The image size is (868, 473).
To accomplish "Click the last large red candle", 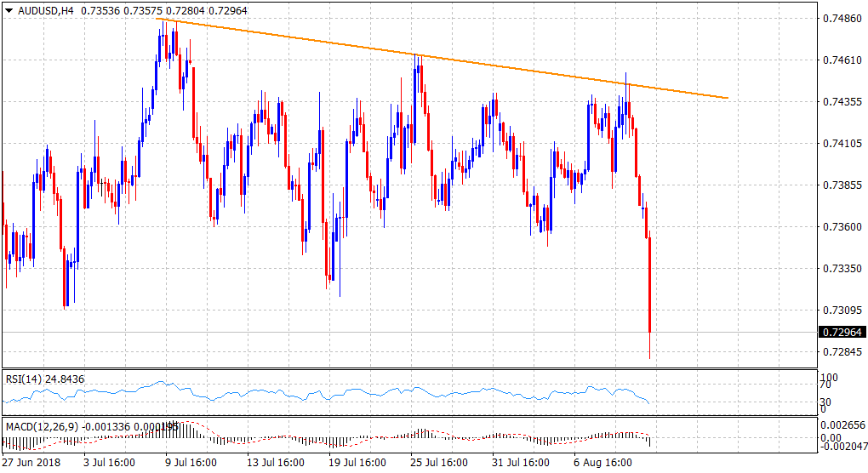I will pos(649,285).
